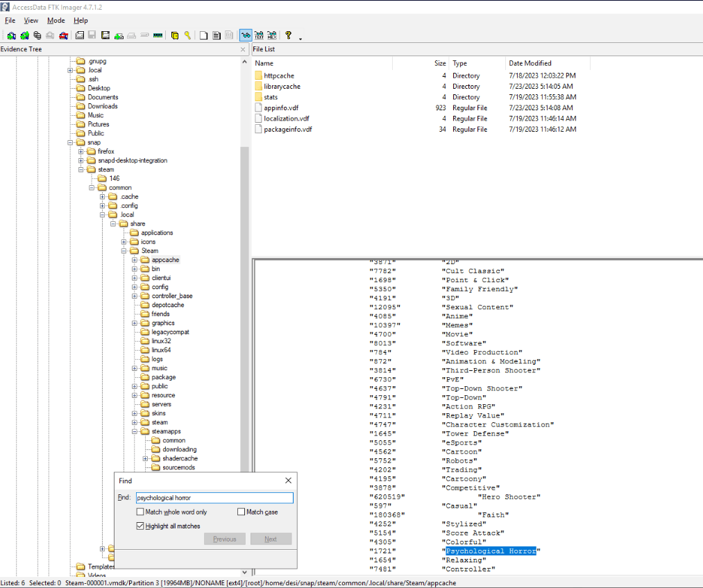Uncheck Highlight all matches checkbox
This screenshot has height=588, width=703.
(140, 526)
